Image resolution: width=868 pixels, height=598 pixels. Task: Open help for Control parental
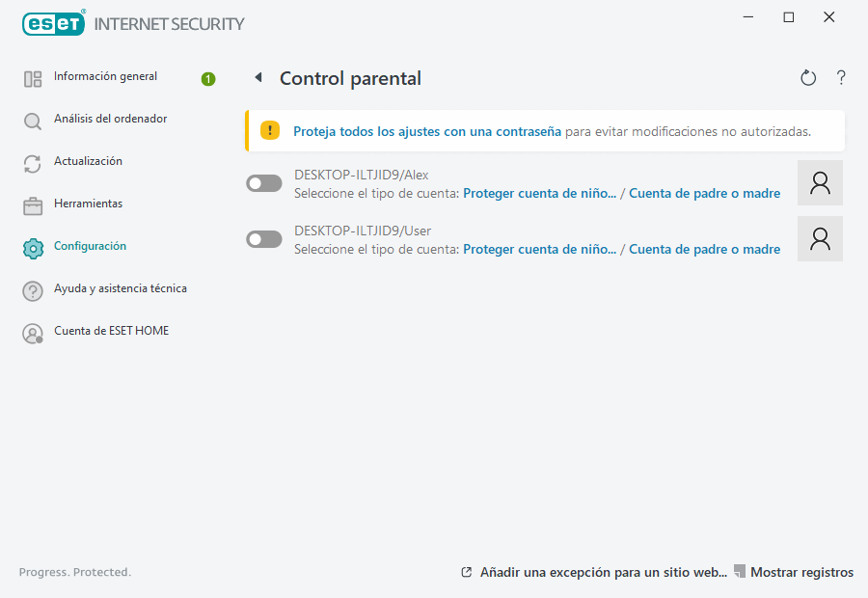coord(840,77)
